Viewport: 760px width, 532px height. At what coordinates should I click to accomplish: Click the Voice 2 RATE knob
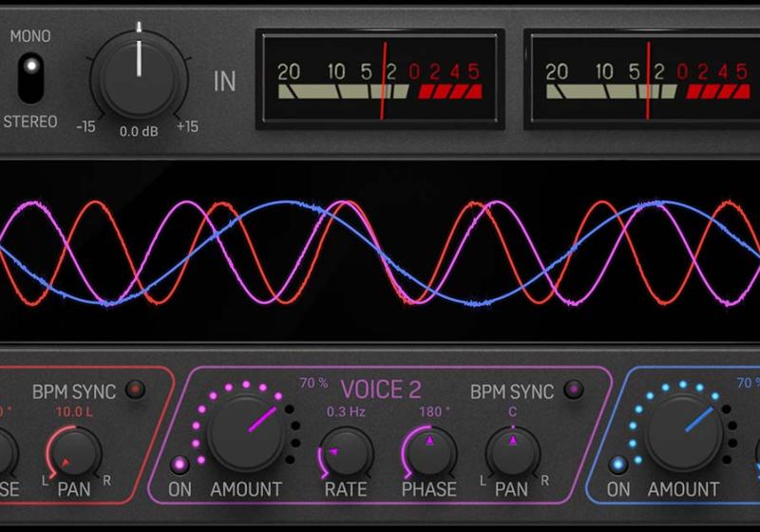(345, 452)
